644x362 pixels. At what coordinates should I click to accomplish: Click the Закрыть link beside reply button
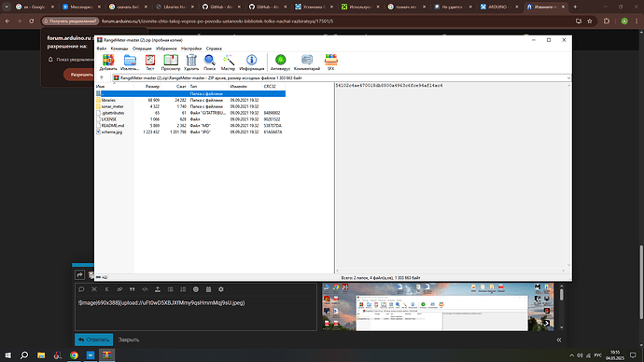click(129, 340)
